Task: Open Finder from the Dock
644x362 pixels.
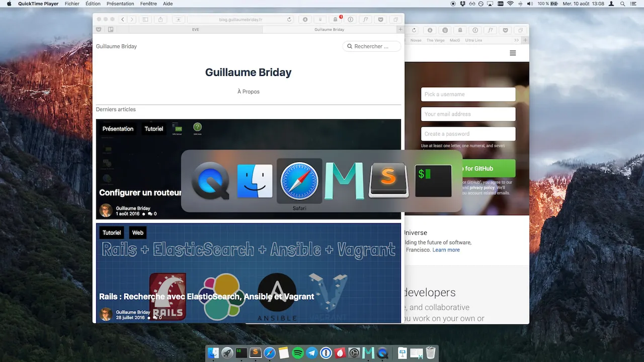Action: 213,353
